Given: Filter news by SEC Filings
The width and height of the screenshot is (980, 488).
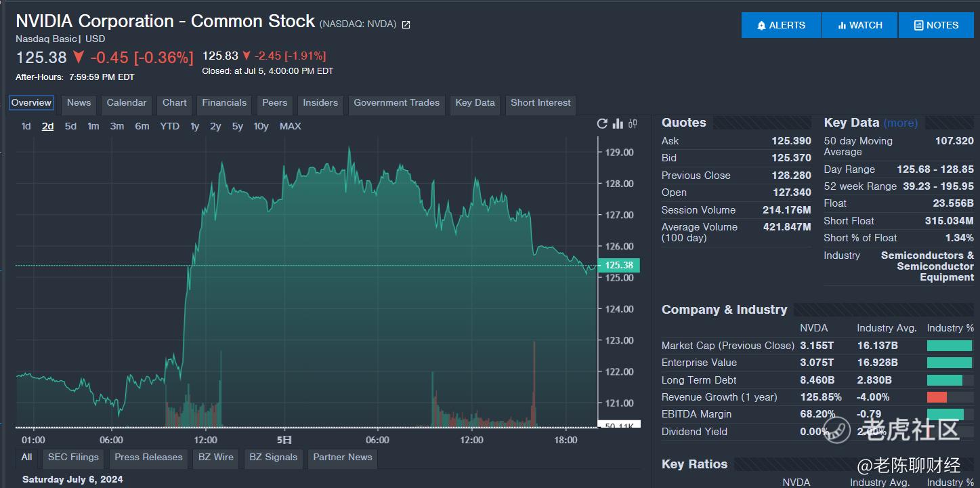Looking at the screenshot, I should click(73, 457).
